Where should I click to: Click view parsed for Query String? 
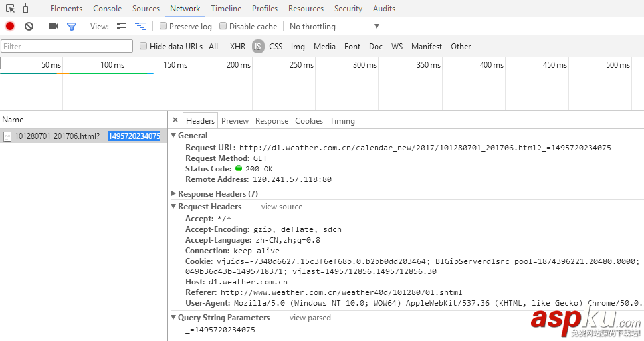(x=310, y=318)
